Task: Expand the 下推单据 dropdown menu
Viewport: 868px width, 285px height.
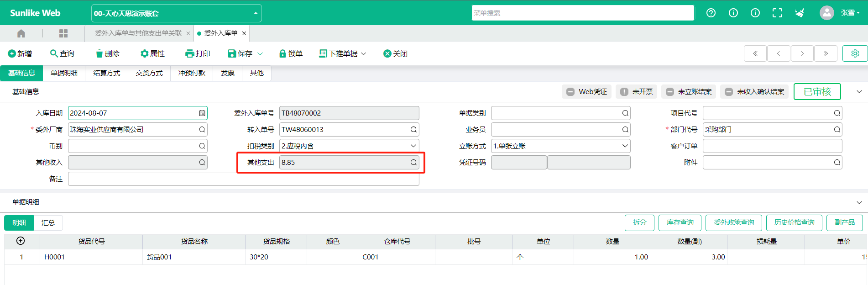Action: click(343, 53)
